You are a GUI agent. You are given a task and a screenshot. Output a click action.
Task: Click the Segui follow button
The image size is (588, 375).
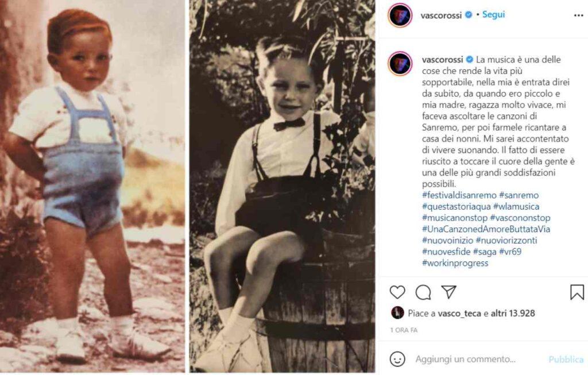(x=493, y=15)
